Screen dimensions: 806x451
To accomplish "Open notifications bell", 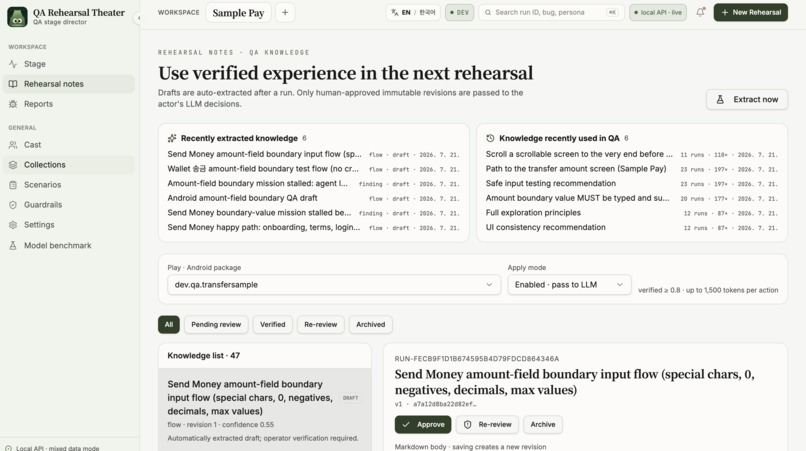I will 700,12.
